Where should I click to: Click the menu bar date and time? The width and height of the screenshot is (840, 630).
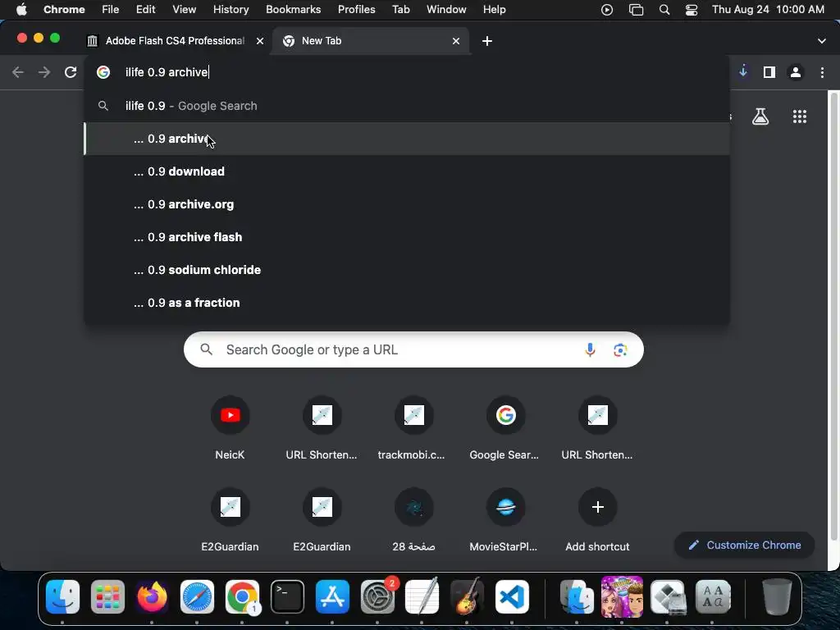tap(768, 10)
